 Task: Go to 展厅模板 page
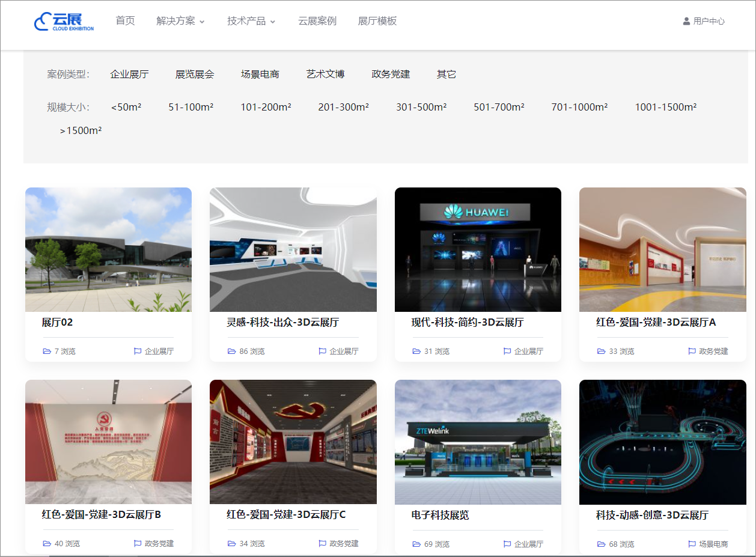pos(377,21)
